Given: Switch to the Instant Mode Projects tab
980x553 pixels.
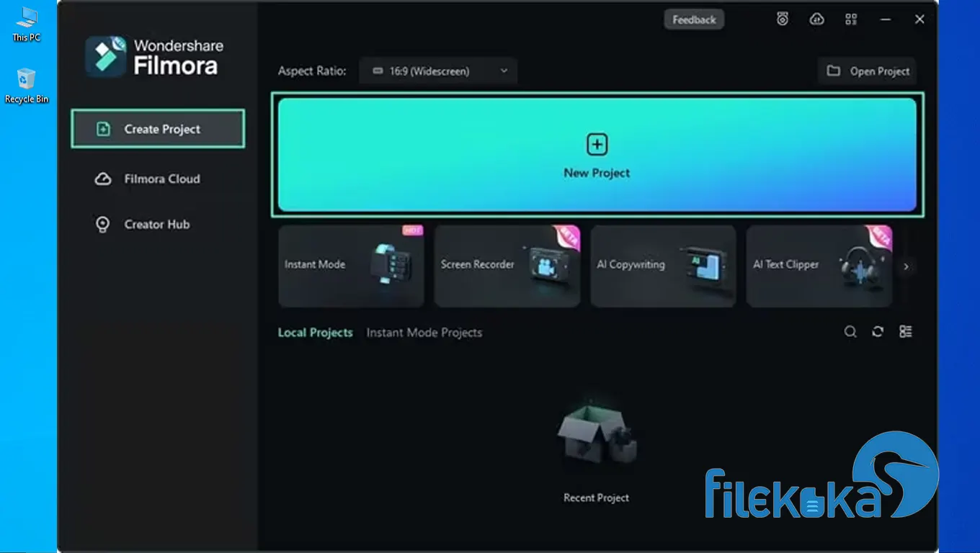Looking at the screenshot, I should (x=424, y=333).
